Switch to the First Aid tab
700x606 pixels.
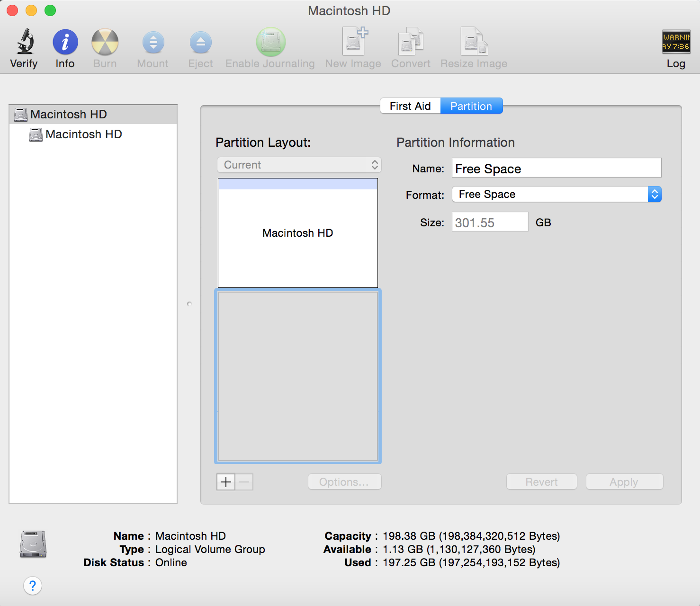pyautogui.click(x=410, y=106)
